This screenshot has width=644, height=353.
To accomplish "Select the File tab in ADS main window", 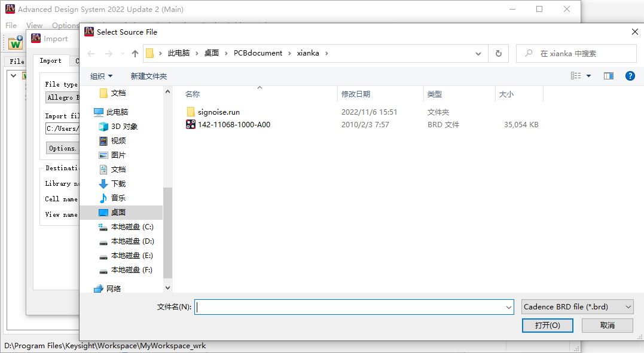I will click(x=17, y=62).
